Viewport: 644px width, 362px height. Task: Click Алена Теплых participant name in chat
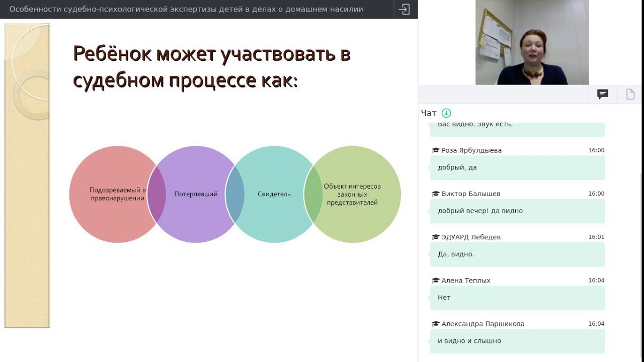(466, 280)
